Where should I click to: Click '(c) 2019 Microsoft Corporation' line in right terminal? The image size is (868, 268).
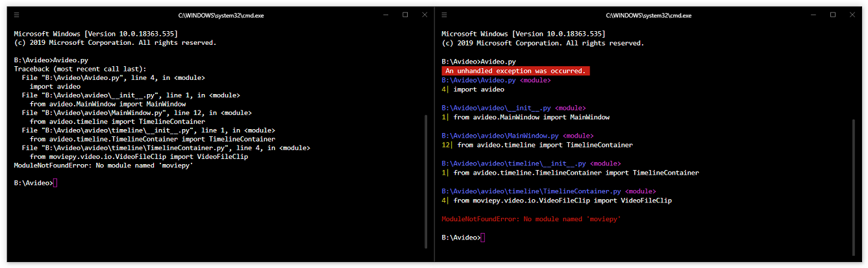click(543, 43)
